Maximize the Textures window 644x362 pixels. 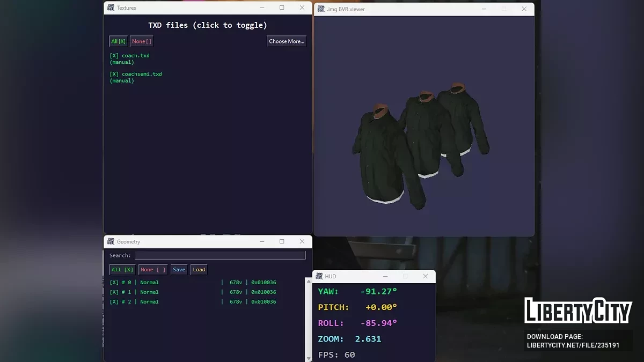point(282,8)
